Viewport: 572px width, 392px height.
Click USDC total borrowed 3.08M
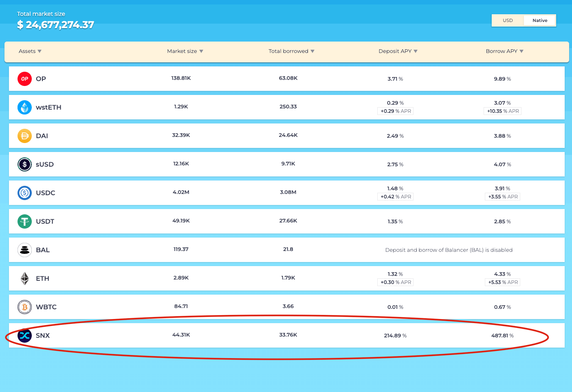(x=288, y=192)
